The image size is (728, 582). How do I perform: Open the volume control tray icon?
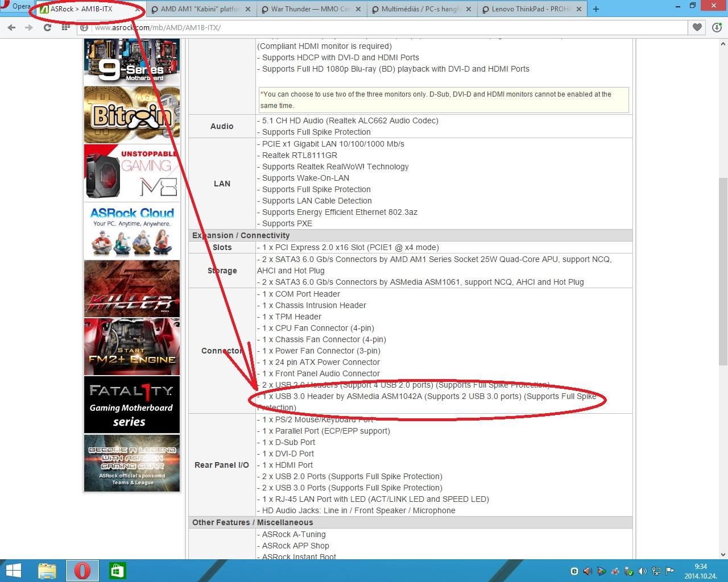[x=643, y=571]
